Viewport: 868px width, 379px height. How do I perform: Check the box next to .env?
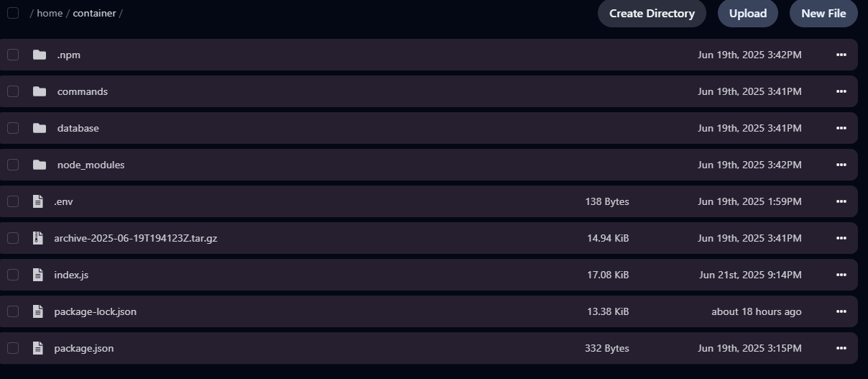pyautogui.click(x=13, y=201)
